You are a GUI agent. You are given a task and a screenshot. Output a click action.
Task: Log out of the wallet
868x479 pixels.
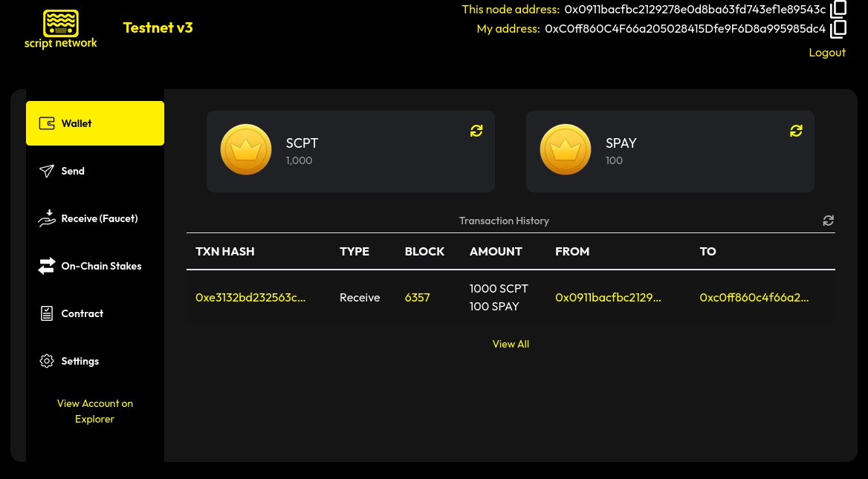click(827, 52)
